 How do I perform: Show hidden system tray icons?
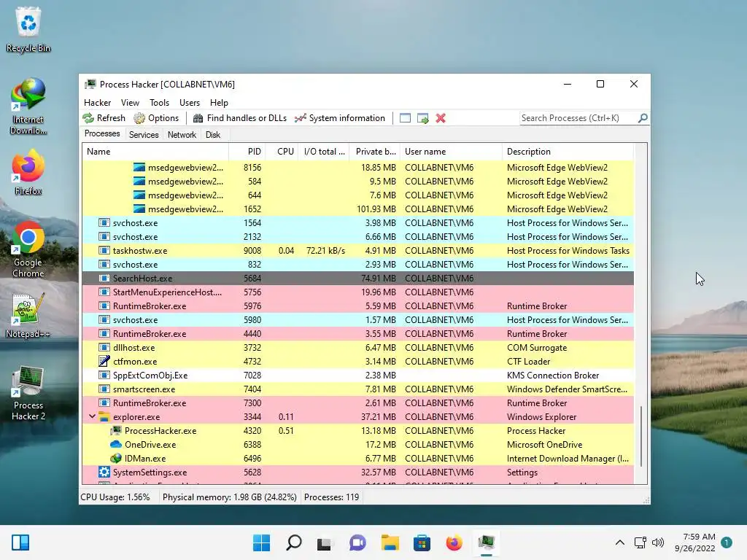tap(620, 542)
